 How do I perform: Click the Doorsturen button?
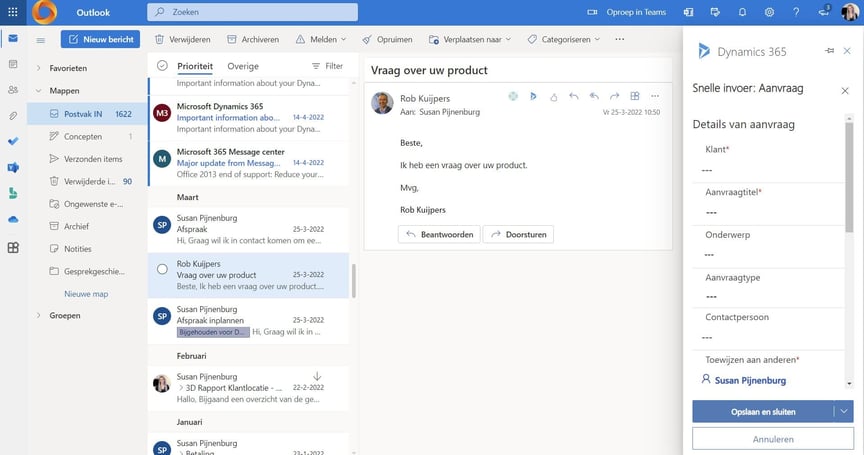point(518,234)
